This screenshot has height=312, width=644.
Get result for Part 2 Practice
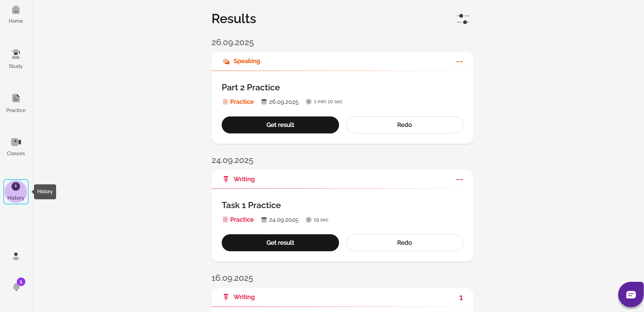(x=280, y=125)
